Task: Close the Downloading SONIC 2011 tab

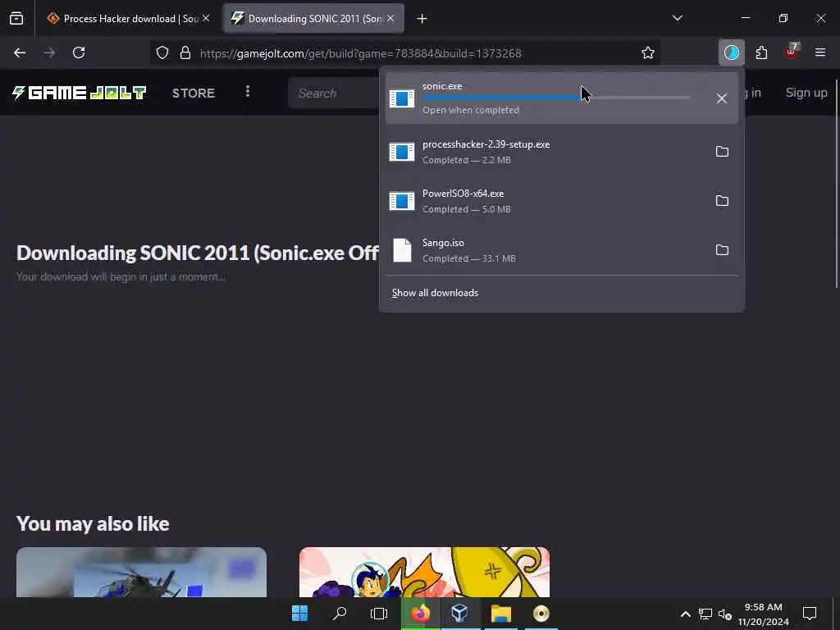Action: [390, 18]
